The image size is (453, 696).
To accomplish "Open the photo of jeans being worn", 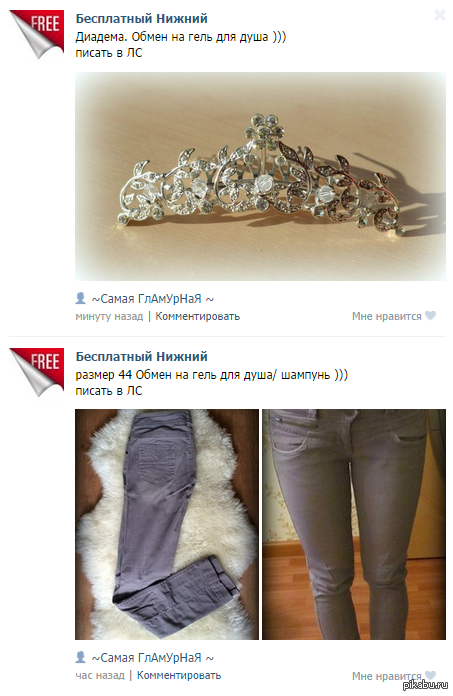I will (354, 524).
